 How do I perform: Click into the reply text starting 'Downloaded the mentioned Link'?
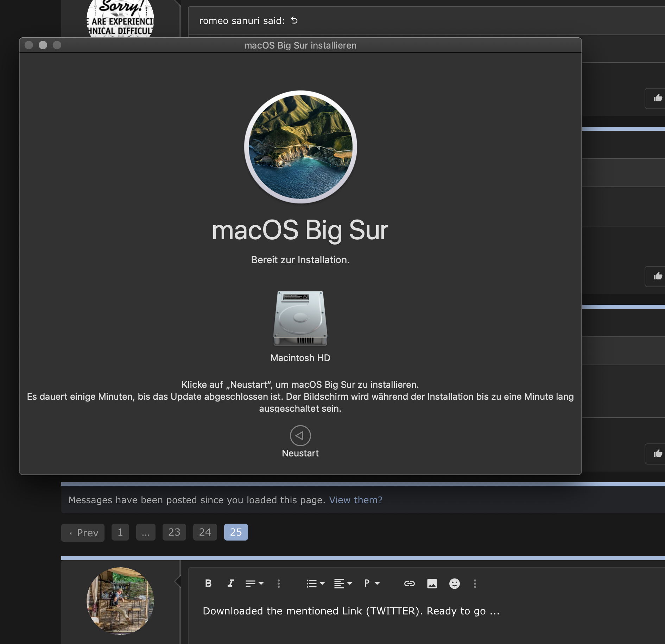coord(351,611)
